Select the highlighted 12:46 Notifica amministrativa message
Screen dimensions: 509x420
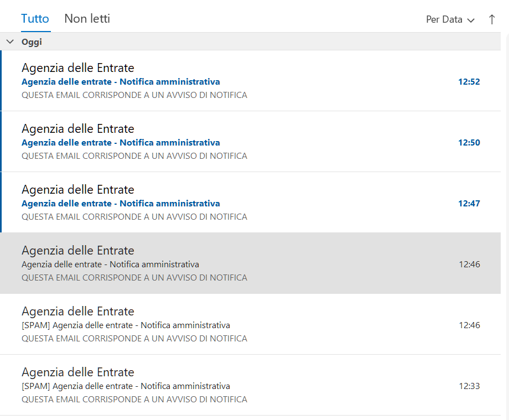click(x=110, y=265)
